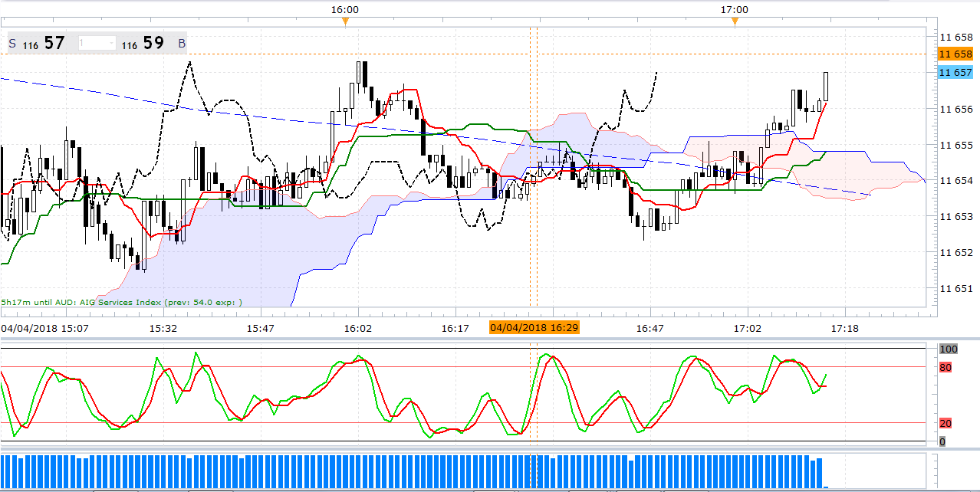Click the 11 651 price axis label
Screen dimensions: 980x492
[x=955, y=288]
